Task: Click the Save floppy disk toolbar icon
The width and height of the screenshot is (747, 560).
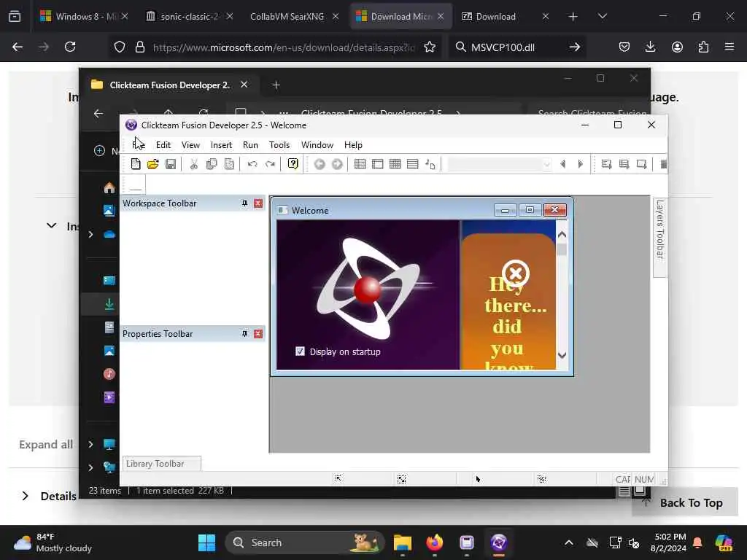Action: [171, 164]
